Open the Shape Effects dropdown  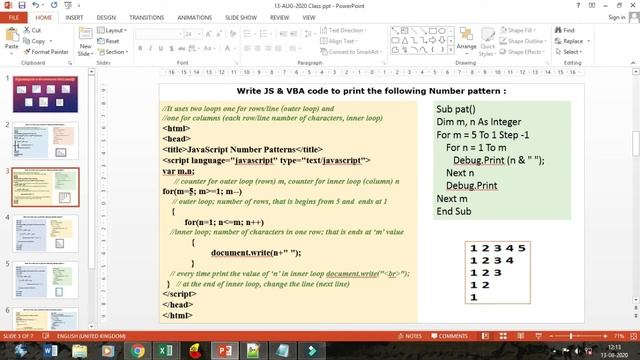(522, 52)
